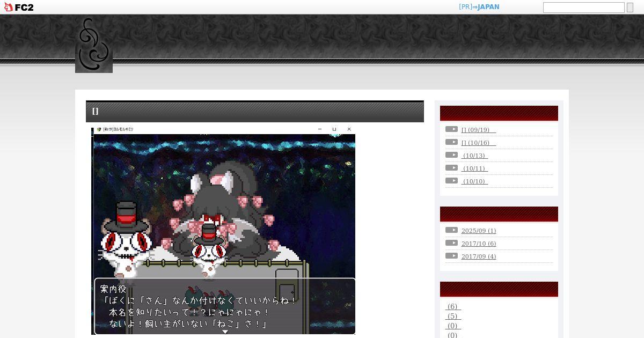Click the arrow icon beside 2017/10 archive
The image size is (644, 338).
[x=452, y=243]
